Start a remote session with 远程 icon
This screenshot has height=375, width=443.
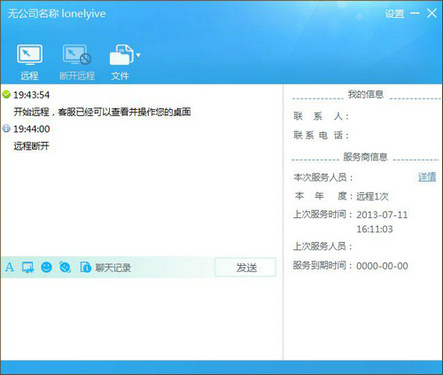click(x=29, y=55)
